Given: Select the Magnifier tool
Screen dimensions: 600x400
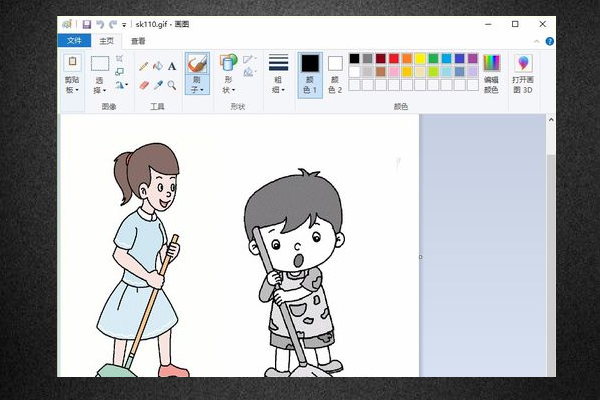Looking at the screenshot, I should pos(172,85).
